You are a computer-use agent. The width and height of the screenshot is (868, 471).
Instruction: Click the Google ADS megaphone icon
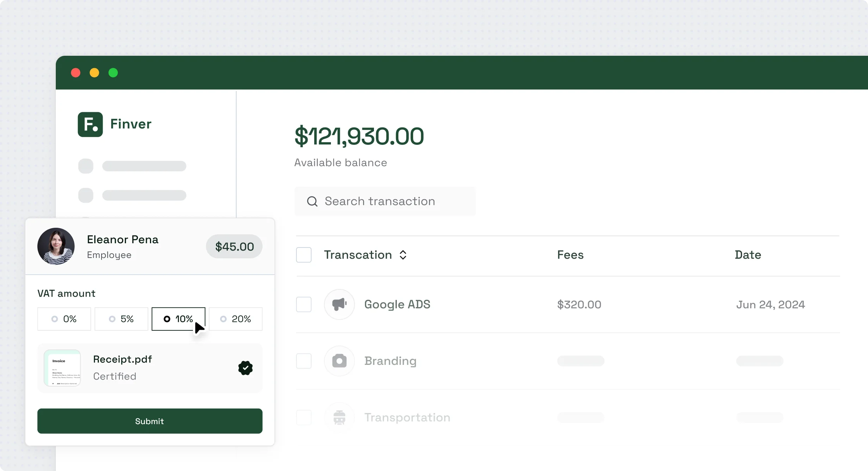click(x=339, y=304)
